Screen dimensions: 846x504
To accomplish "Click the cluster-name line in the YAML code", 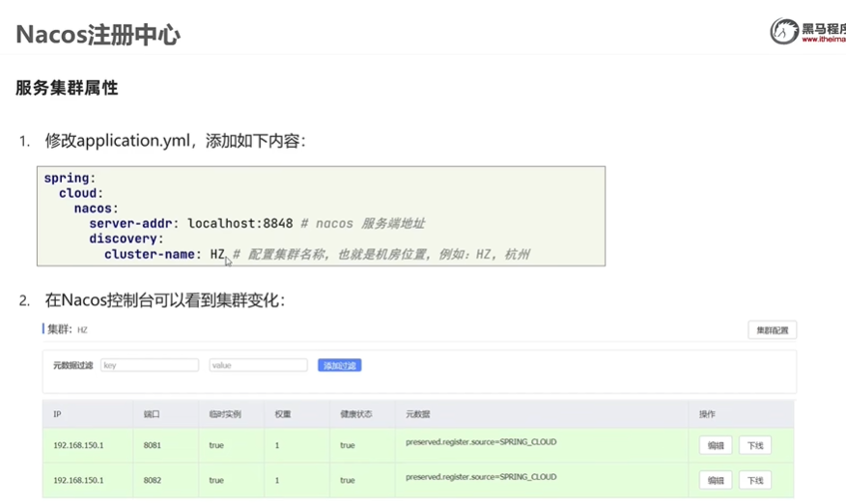I will pos(317,254).
